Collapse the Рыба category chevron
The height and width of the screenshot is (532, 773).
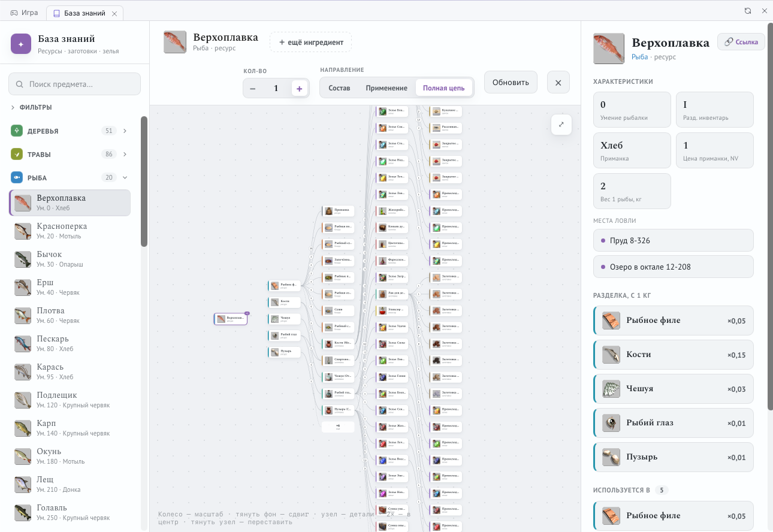(x=125, y=177)
